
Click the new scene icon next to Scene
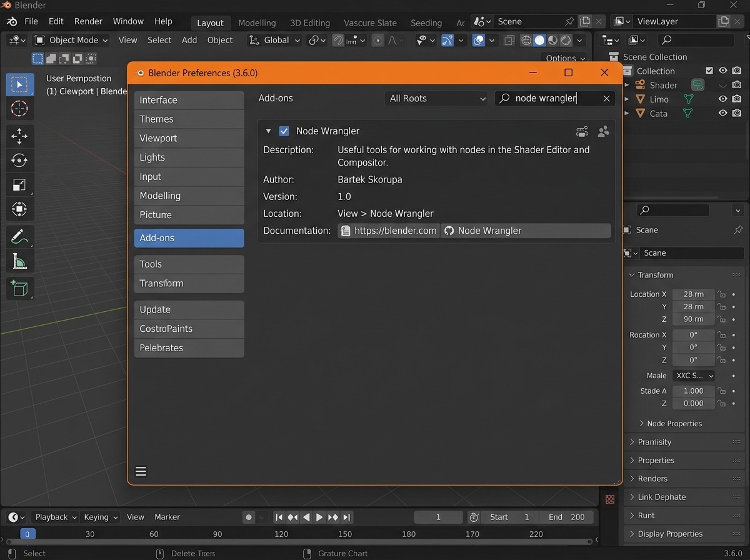coord(585,21)
